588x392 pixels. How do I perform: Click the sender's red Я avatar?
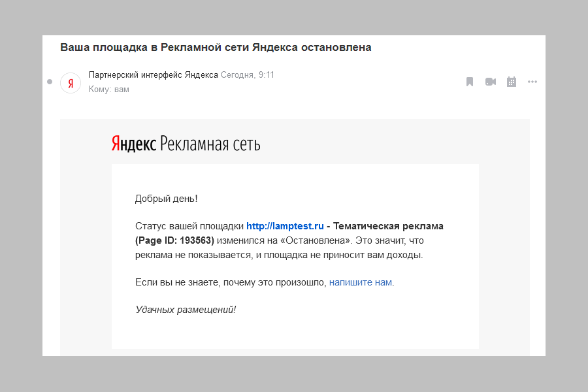(x=71, y=83)
